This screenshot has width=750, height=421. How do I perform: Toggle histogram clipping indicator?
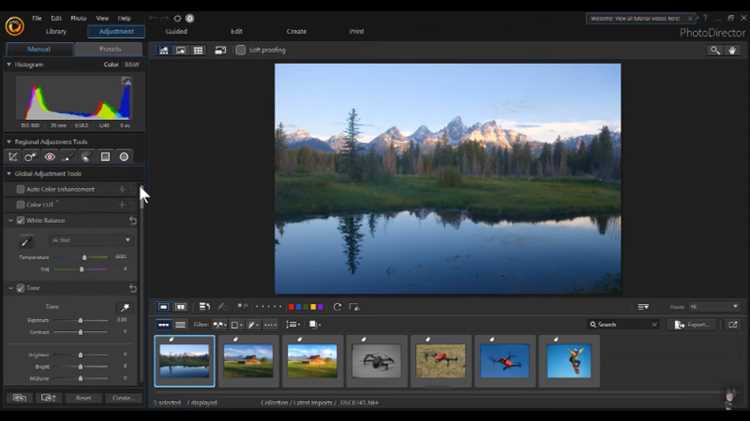click(126, 80)
